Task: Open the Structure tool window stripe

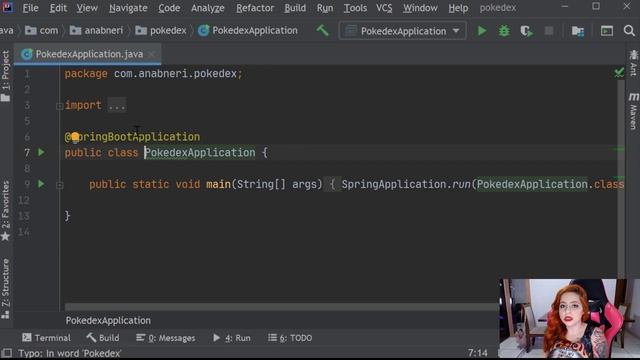Action: (x=5, y=289)
